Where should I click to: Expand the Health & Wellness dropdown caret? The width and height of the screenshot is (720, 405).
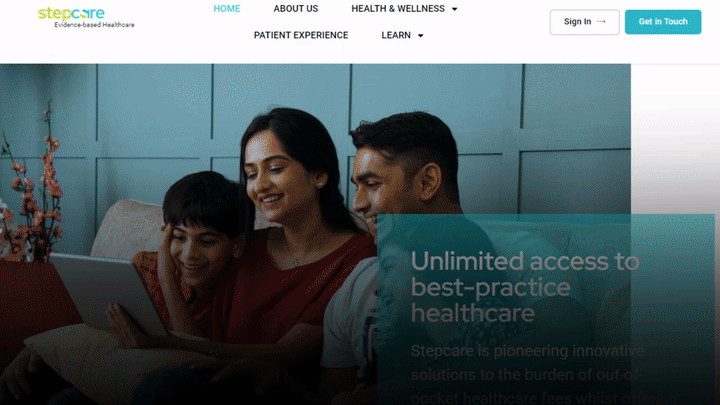455,9
